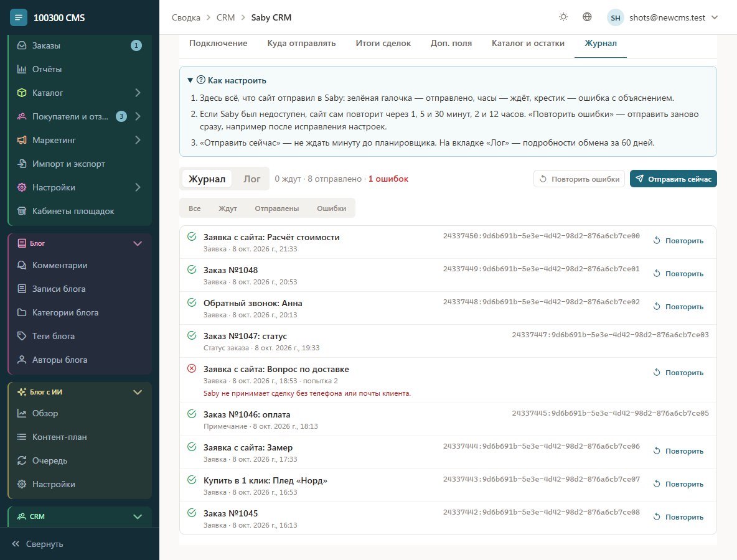Show Все journal entries

tap(195, 208)
